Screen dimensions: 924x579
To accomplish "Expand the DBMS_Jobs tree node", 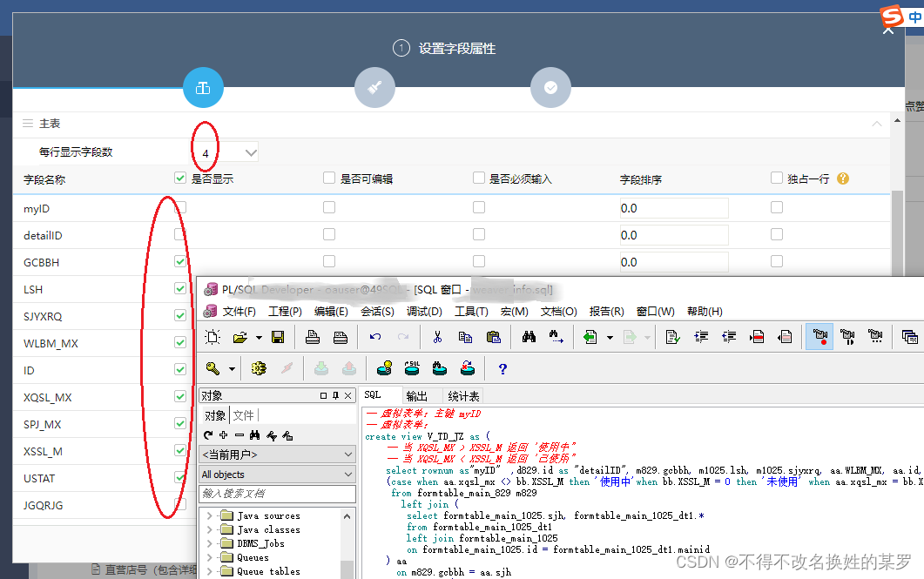I will point(209,543).
